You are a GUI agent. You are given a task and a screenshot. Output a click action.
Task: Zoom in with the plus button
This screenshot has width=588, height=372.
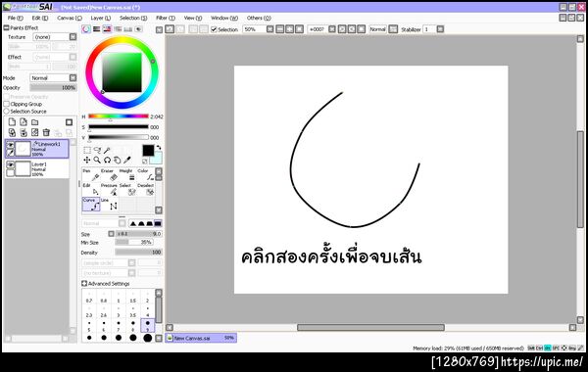[x=289, y=29]
